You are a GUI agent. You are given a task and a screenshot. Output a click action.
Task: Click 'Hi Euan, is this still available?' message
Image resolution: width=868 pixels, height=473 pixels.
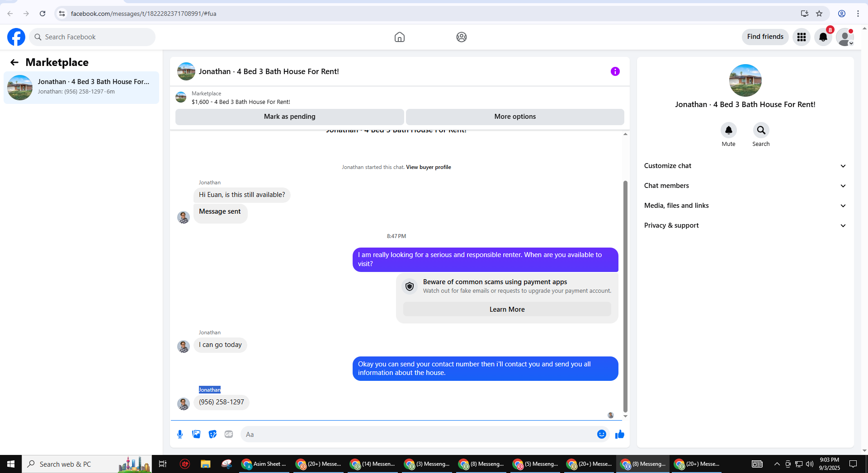pyautogui.click(x=242, y=195)
